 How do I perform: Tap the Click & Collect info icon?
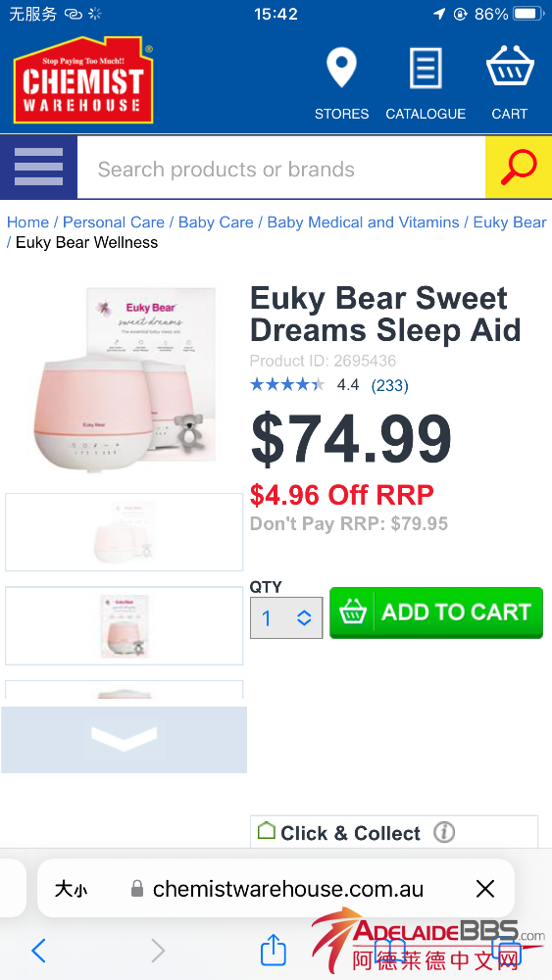click(444, 832)
